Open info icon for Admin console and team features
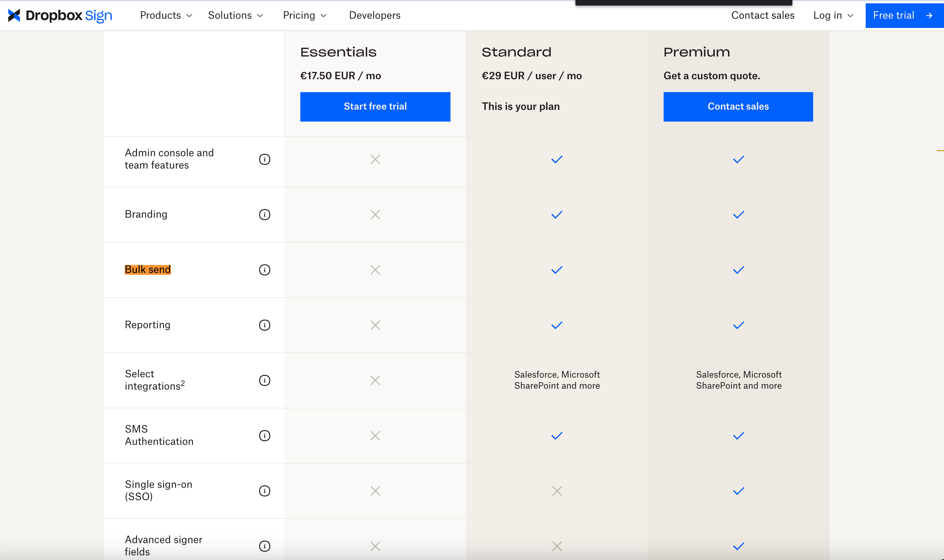 pos(265,159)
